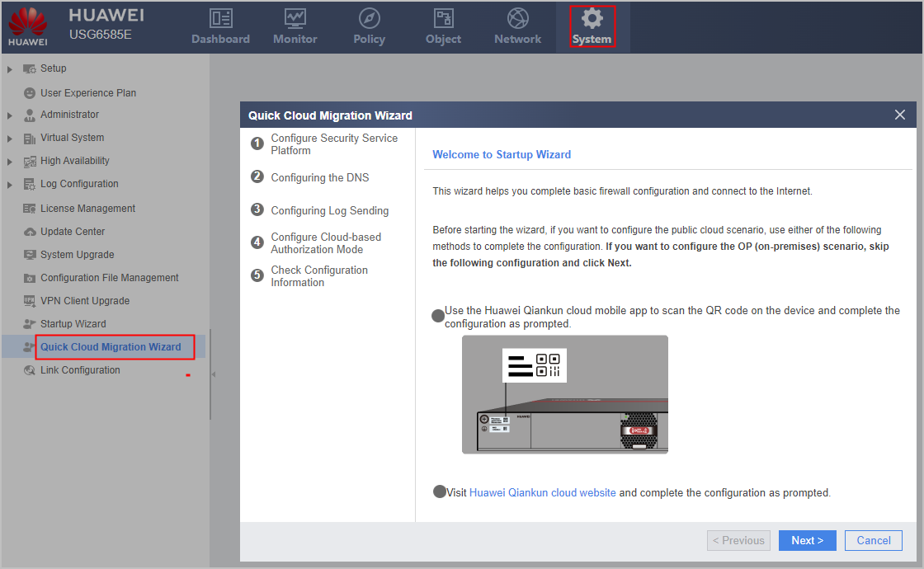924x569 pixels.
Task: Open the Policy compass icon
Action: pyautogui.click(x=370, y=18)
